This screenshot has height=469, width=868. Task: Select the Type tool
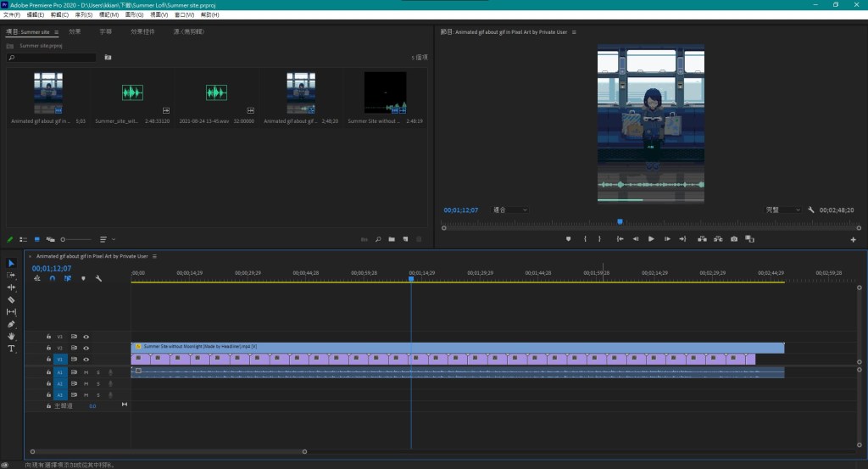click(11, 349)
